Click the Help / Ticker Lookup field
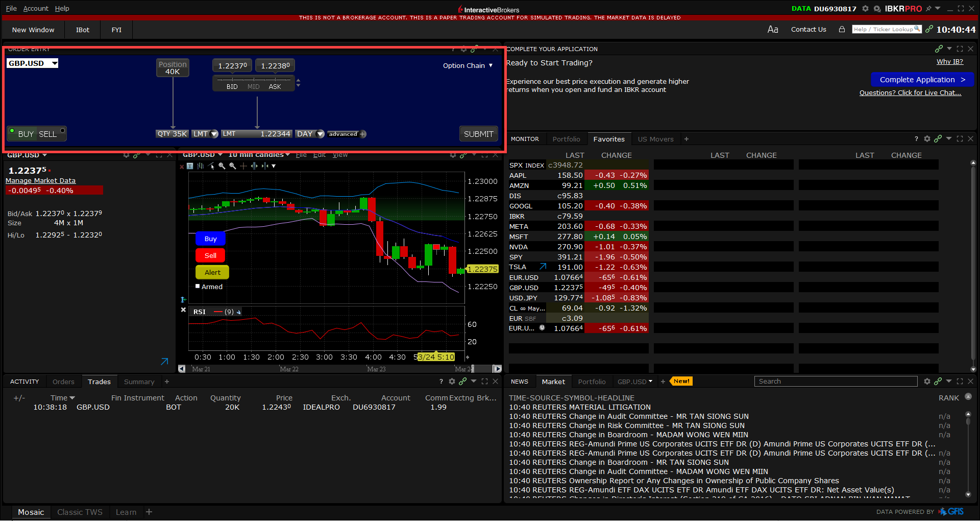 pyautogui.click(x=887, y=29)
